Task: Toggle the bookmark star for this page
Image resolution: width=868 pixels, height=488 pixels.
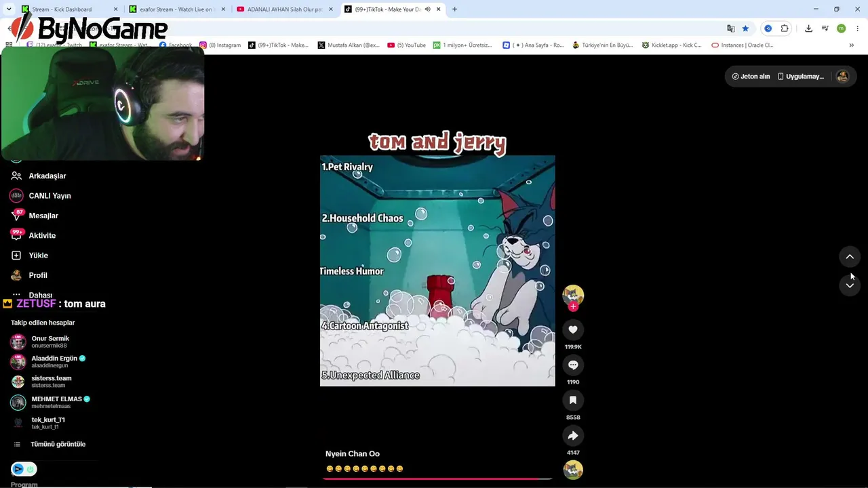Action: (745, 28)
